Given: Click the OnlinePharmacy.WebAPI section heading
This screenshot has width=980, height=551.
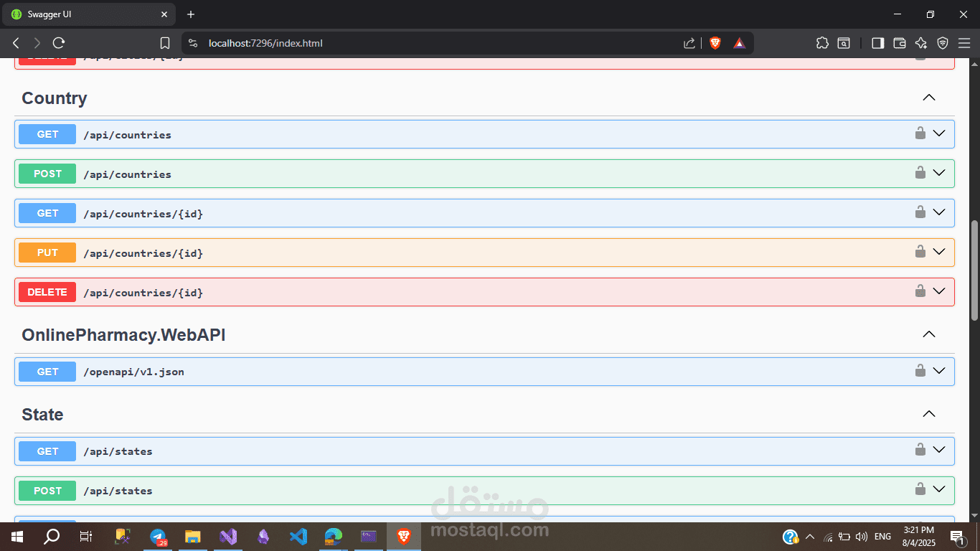Looking at the screenshot, I should click(123, 335).
